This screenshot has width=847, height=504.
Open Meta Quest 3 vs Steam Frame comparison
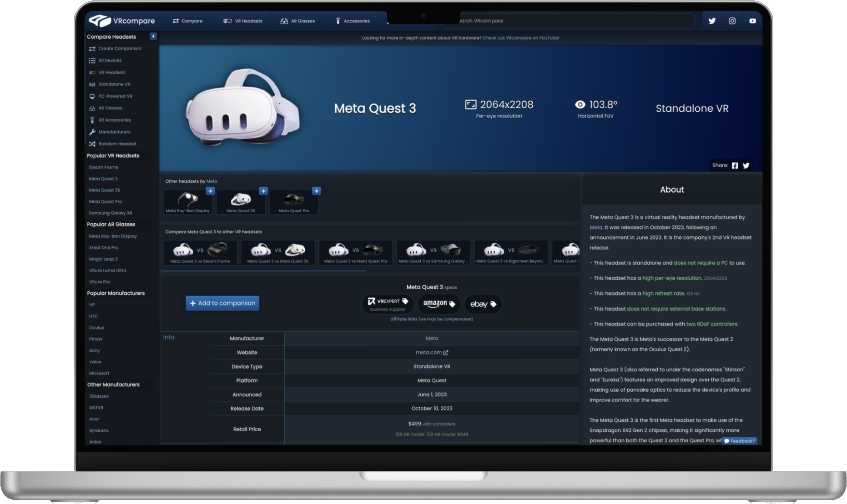(x=200, y=253)
